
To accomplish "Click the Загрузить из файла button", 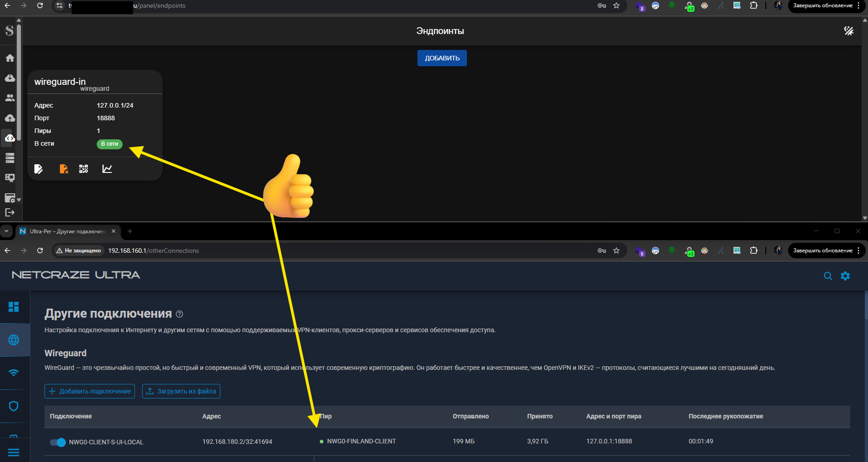I will pyautogui.click(x=181, y=391).
